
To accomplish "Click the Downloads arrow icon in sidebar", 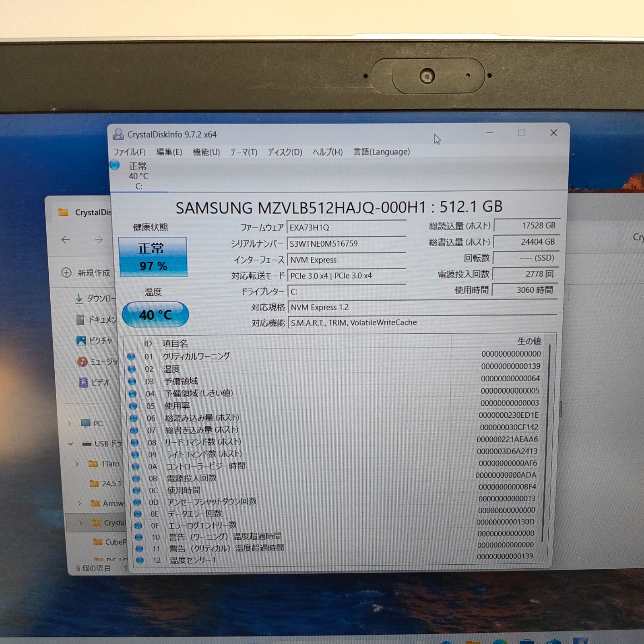I will (x=79, y=298).
